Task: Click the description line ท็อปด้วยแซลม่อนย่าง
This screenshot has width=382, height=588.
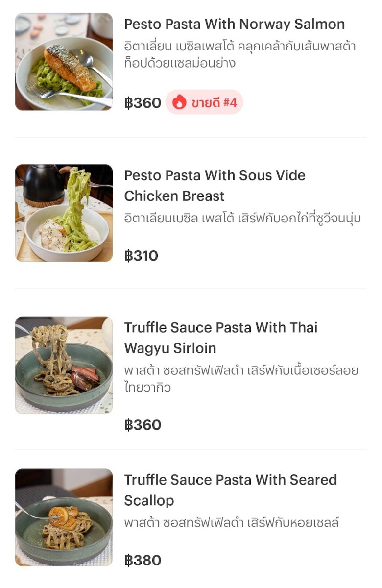Action: coord(180,63)
